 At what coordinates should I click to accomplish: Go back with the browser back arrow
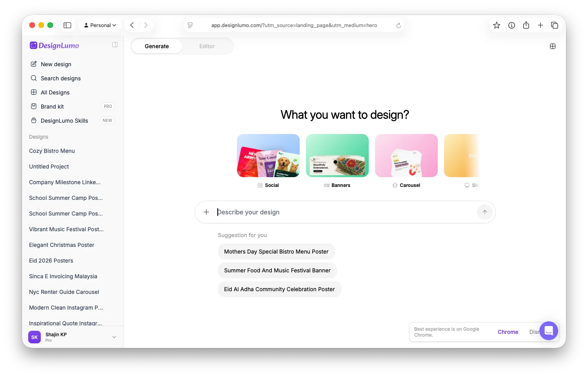[132, 25]
